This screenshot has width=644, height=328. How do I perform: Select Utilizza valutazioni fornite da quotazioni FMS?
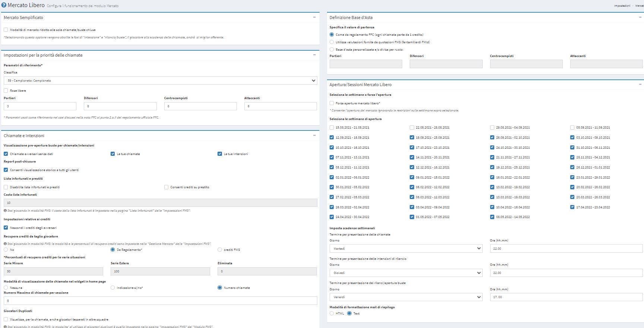(332, 42)
